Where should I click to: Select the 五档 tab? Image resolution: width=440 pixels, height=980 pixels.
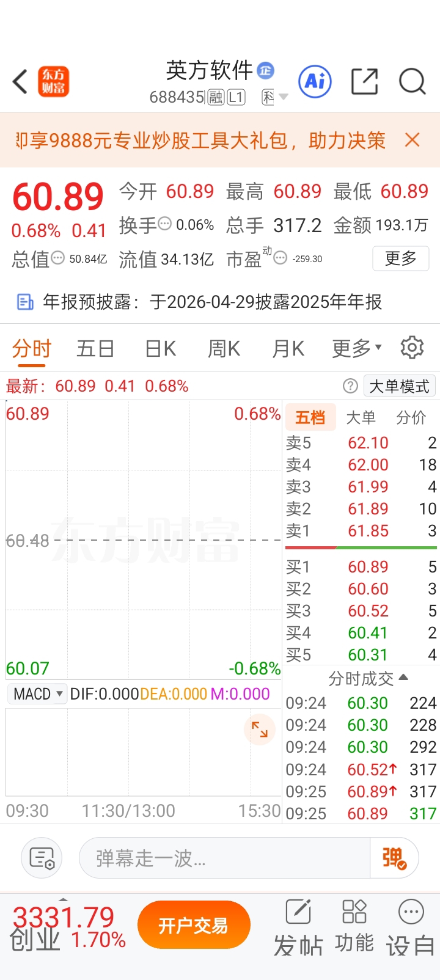310,418
